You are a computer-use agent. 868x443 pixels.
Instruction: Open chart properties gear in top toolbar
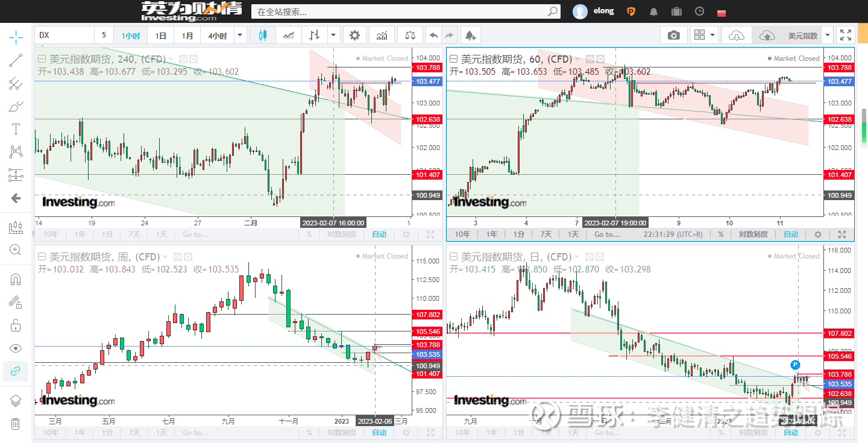354,36
